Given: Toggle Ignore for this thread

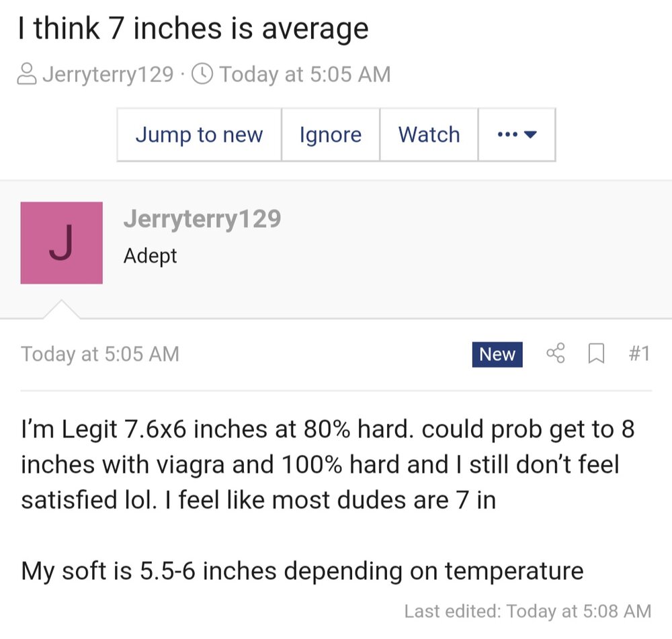Looking at the screenshot, I should (x=330, y=134).
